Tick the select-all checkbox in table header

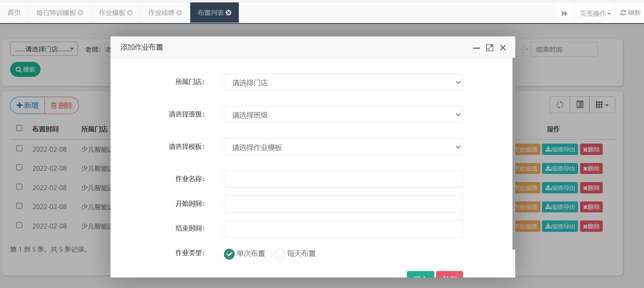pyautogui.click(x=19, y=128)
